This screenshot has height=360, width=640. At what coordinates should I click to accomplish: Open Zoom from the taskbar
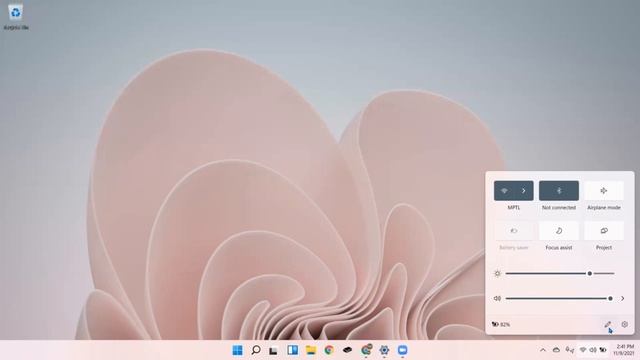coord(402,350)
